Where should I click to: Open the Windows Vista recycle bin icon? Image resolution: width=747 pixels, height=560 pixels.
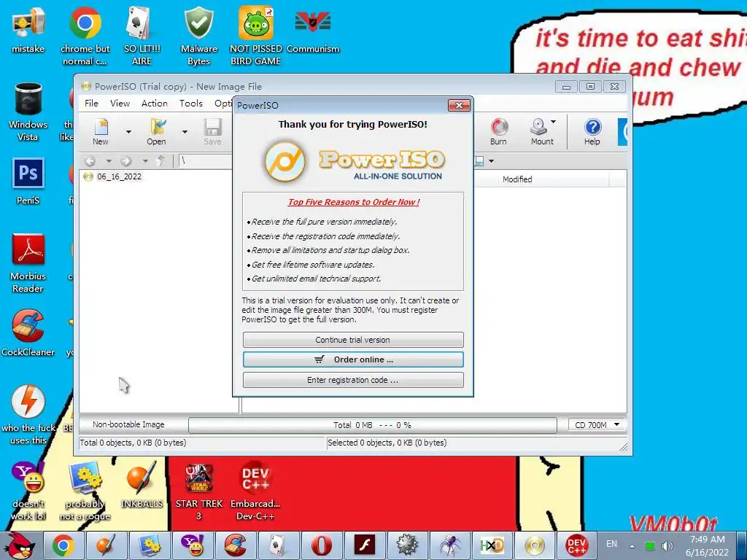pyautogui.click(x=28, y=112)
